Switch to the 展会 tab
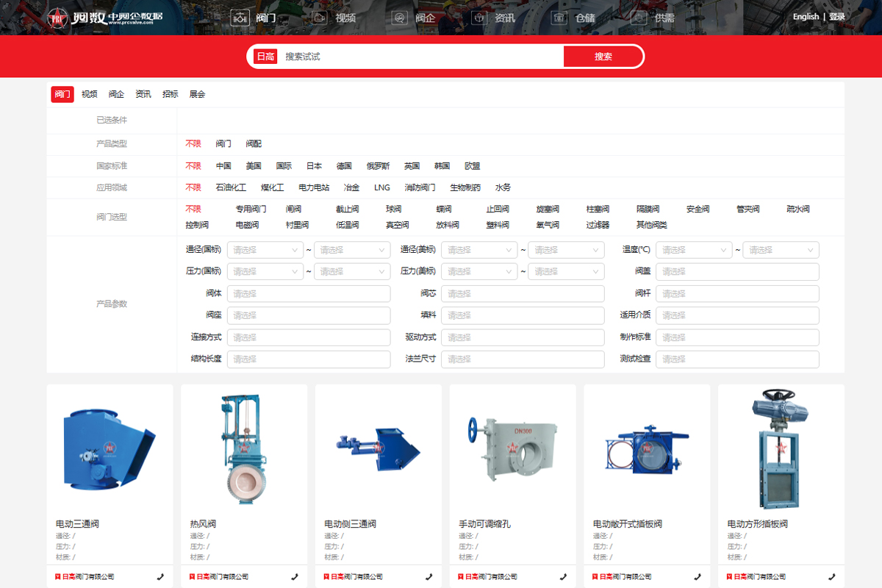 (197, 94)
